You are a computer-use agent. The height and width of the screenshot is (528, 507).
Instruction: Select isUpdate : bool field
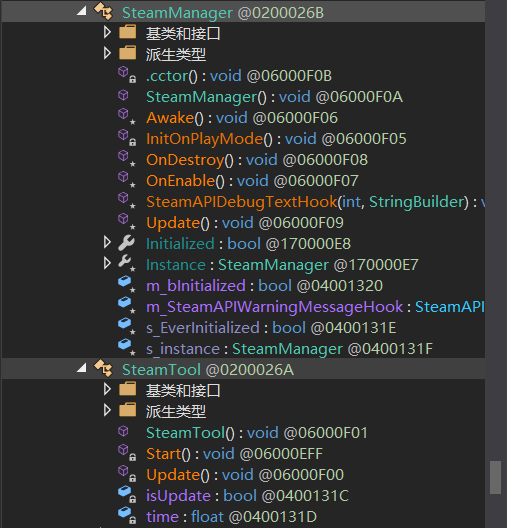247,496
